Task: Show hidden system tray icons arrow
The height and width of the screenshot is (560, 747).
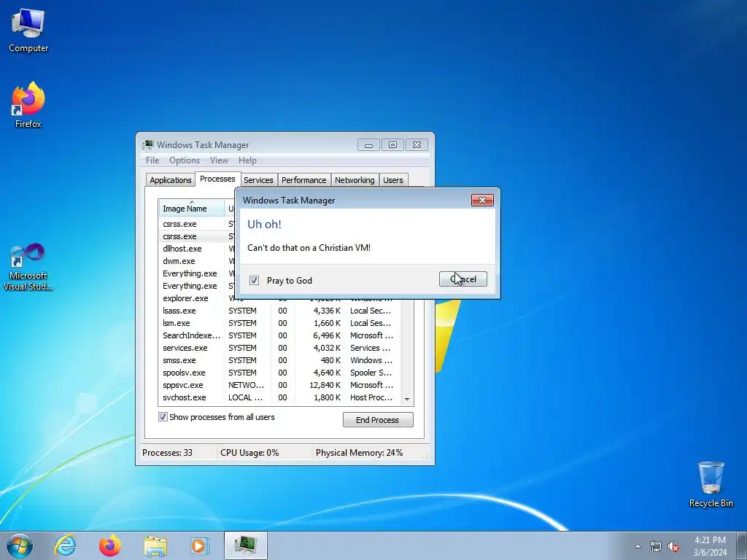Action: [638, 547]
